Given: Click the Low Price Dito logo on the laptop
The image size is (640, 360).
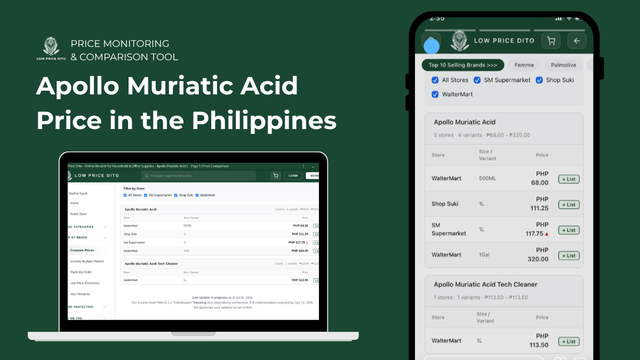Looking at the screenshot, I should click(93, 176).
